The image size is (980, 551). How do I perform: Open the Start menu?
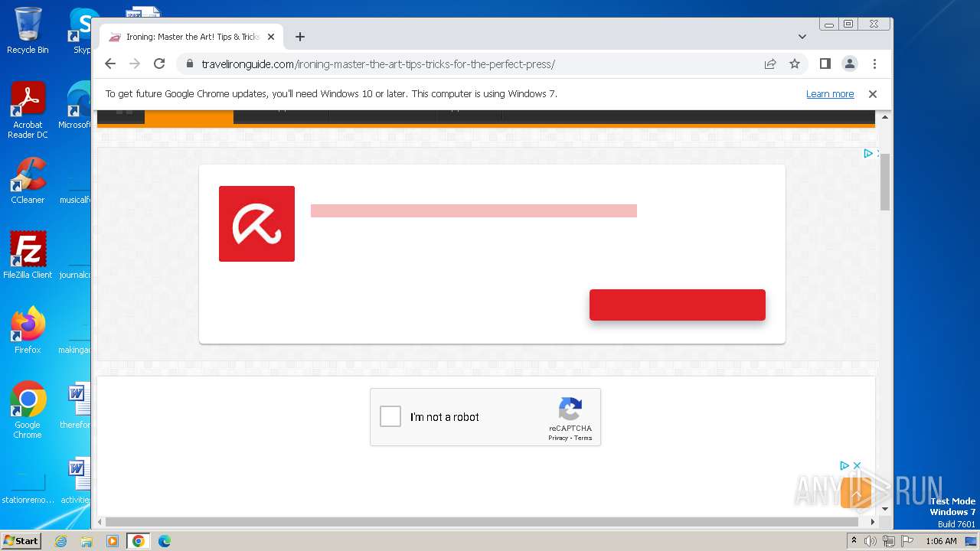(x=21, y=541)
